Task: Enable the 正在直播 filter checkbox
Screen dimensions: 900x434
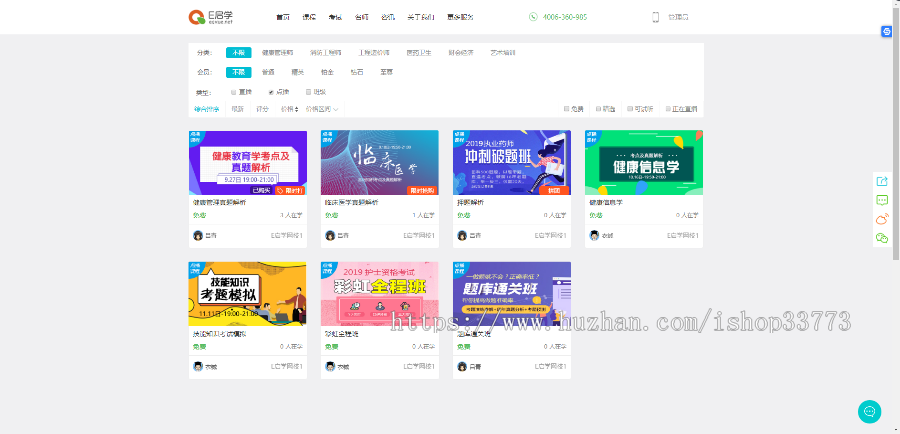Action: click(x=668, y=108)
